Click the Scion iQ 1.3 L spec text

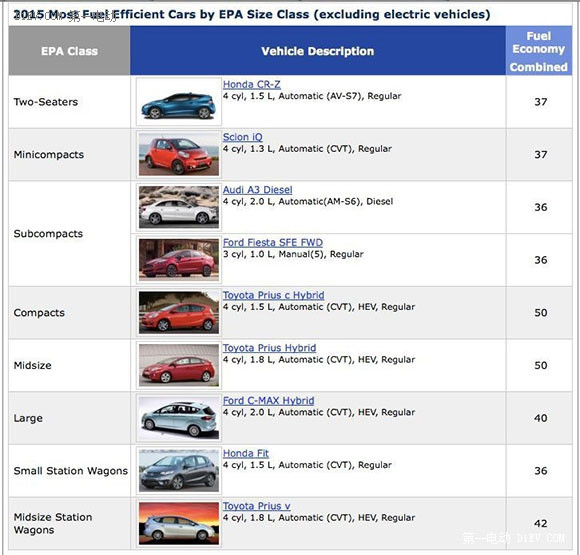tap(307, 149)
